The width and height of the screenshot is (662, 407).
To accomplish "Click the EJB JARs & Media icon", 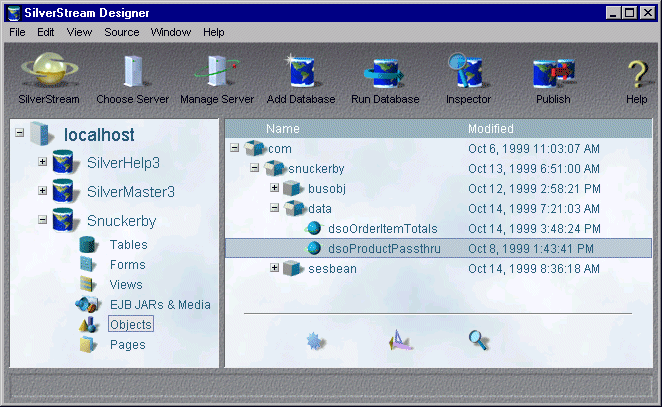I will tap(88, 304).
